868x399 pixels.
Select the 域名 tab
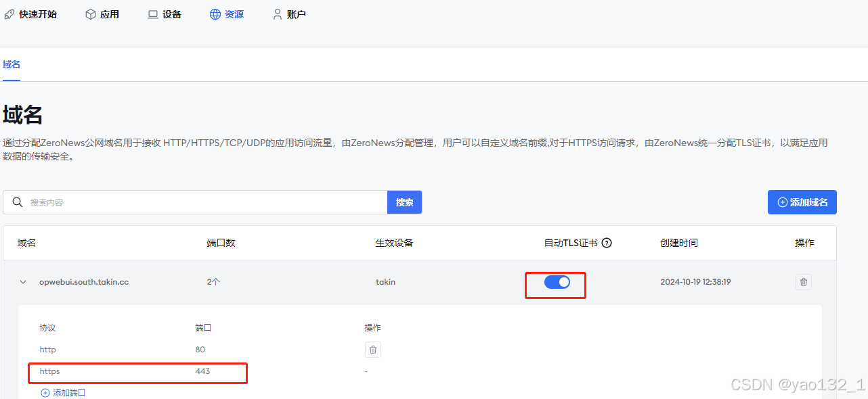[x=12, y=64]
